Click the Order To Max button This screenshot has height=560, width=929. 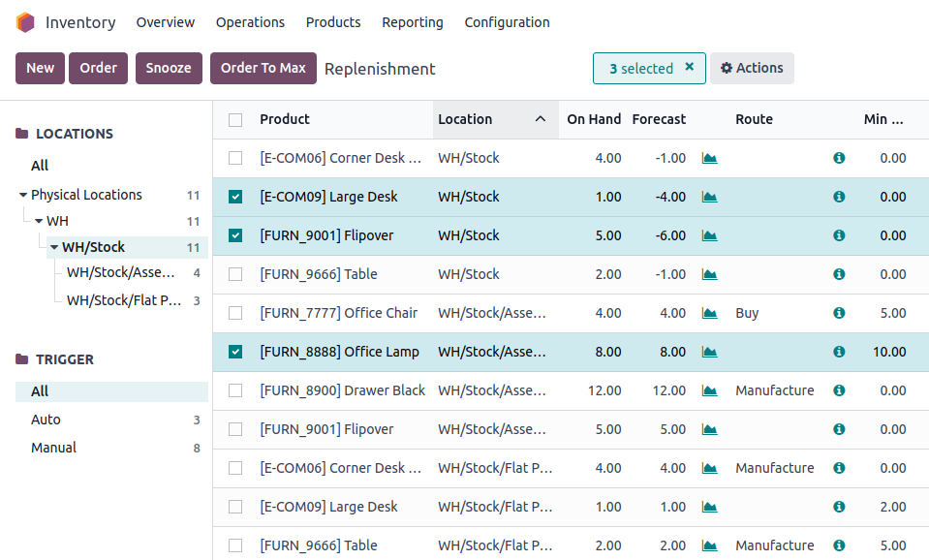point(263,68)
